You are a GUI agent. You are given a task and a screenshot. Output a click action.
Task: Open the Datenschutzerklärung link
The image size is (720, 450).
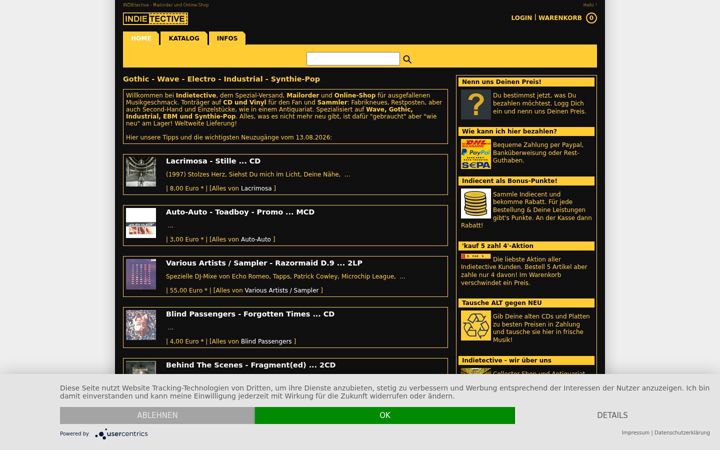pos(682,433)
